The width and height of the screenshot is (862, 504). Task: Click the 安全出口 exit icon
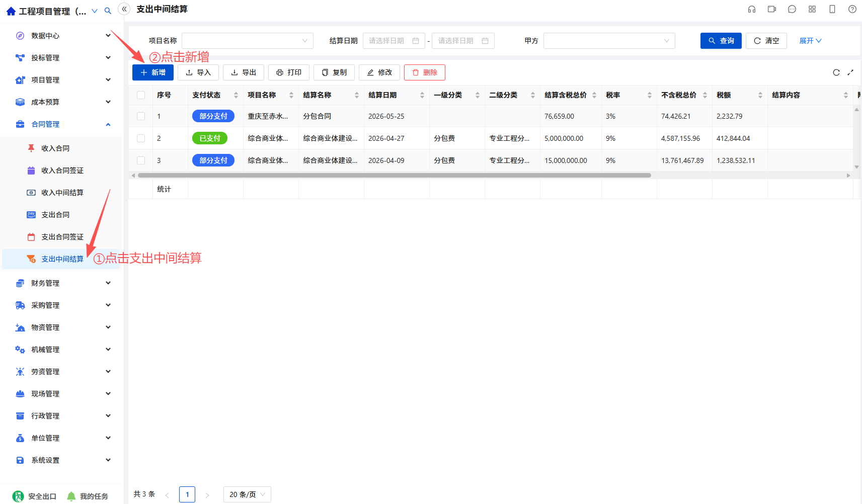tap(18, 496)
